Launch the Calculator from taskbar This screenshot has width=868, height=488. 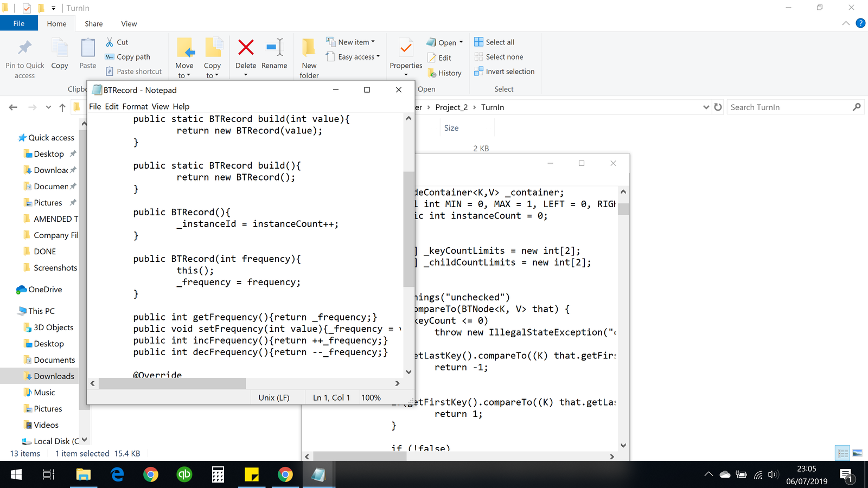[218, 475]
